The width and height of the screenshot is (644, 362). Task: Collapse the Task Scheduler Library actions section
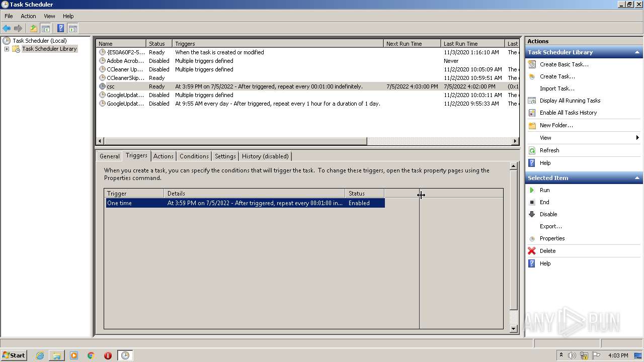[637, 52]
